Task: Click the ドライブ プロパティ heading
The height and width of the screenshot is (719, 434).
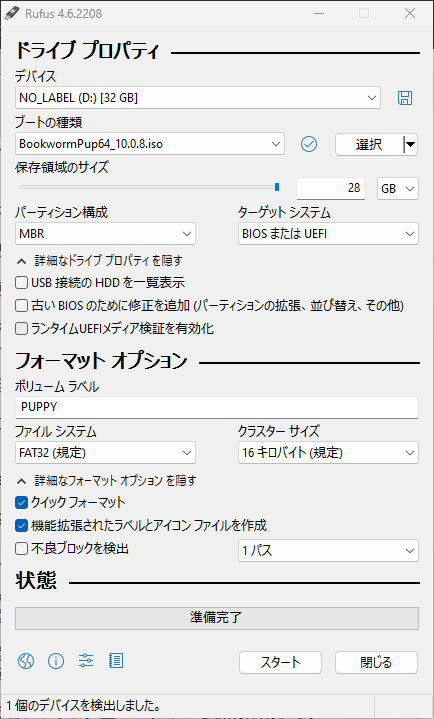Action: (x=88, y=50)
